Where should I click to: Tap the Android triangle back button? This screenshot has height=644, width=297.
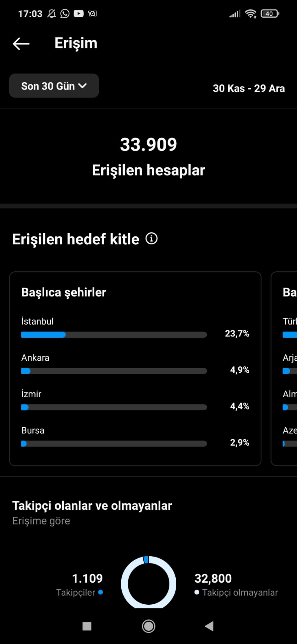[x=209, y=626]
